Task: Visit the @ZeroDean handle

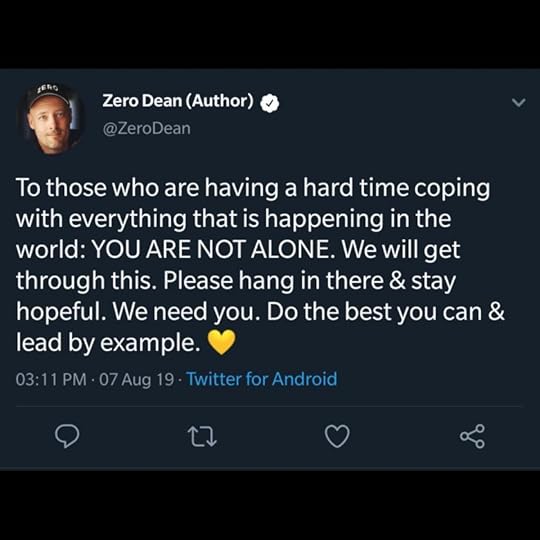Action: click(146, 128)
